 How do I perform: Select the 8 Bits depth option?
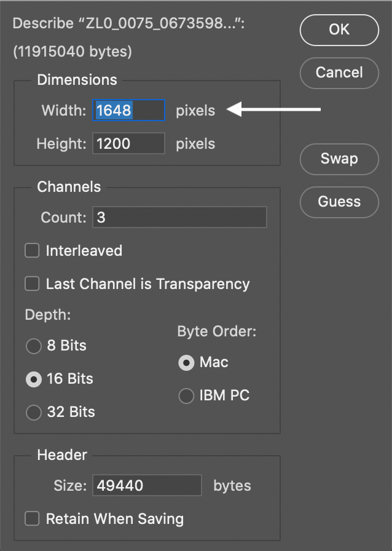click(x=33, y=346)
